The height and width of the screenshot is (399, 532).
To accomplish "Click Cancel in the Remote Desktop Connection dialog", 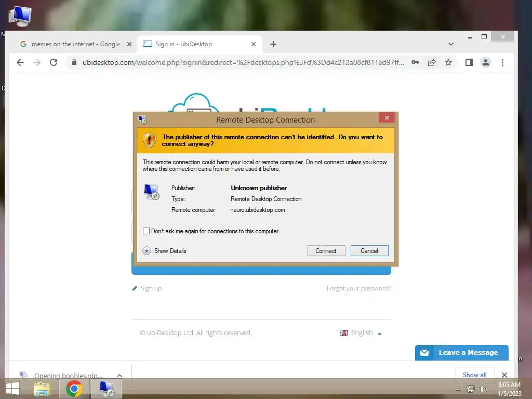I will tap(369, 251).
